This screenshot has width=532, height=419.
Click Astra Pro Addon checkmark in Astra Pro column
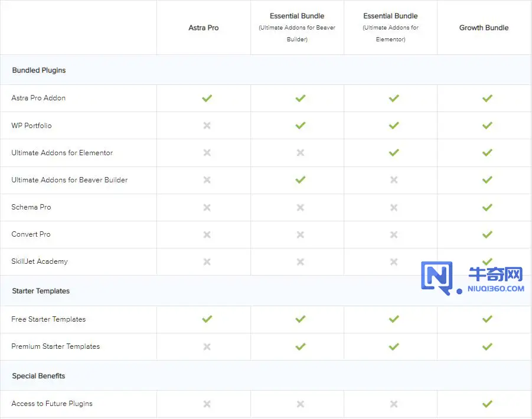pyautogui.click(x=207, y=99)
